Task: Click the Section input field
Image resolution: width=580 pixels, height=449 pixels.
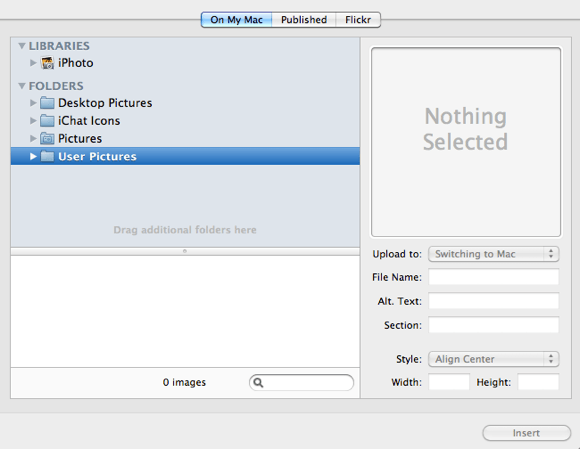Action: coord(493,325)
